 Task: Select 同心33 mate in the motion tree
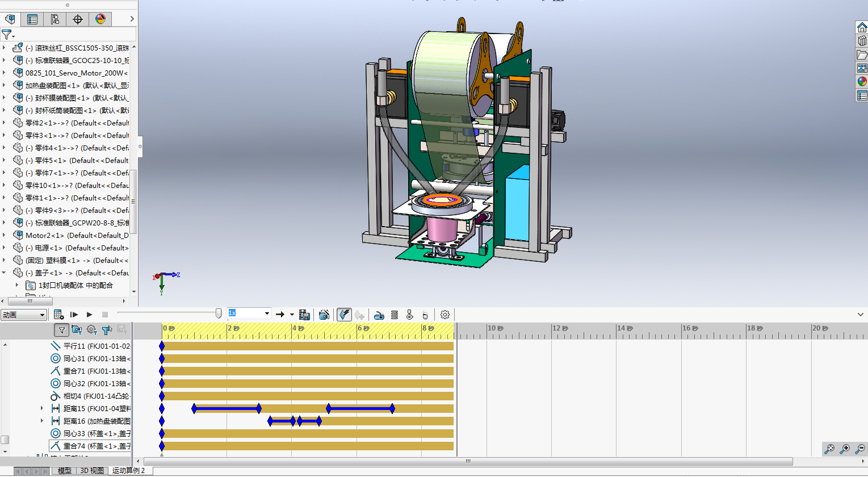(90, 433)
